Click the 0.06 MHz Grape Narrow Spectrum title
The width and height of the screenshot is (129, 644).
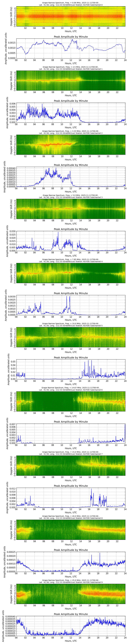click(71, 4)
